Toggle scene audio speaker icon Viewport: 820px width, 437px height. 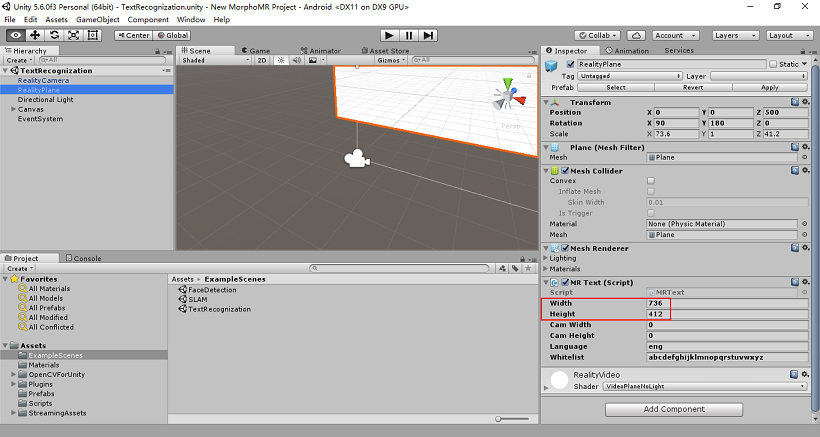point(297,60)
